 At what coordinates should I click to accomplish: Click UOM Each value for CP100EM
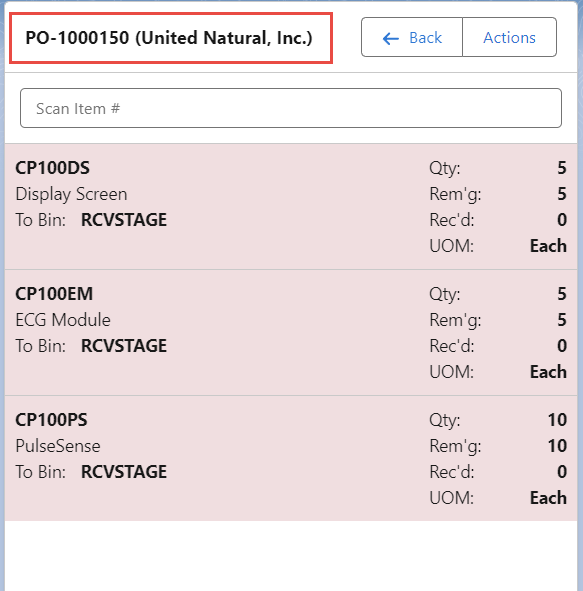(x=548, y=372)
